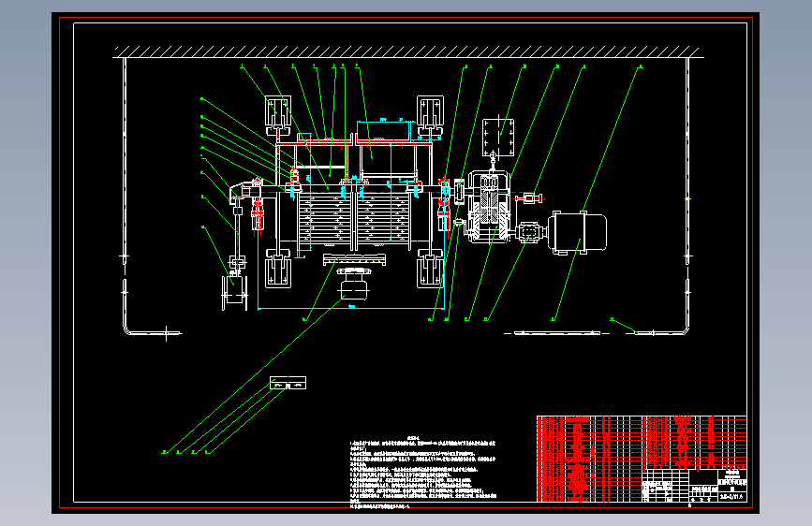
Task: Select the flat plate under the drums
Action: tap(354, 259)
